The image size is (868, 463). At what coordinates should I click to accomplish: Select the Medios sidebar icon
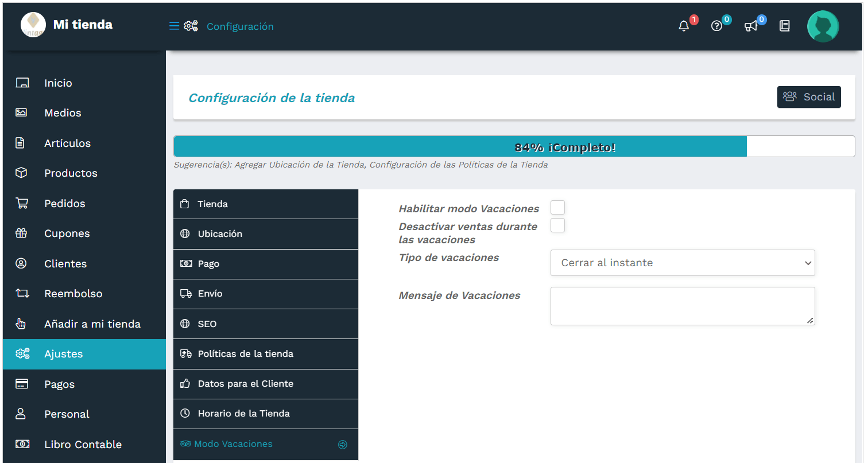(x=22, y=112)
